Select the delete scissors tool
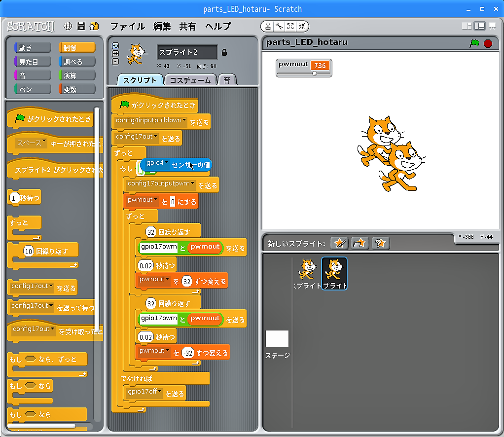 tap(279, 26)
